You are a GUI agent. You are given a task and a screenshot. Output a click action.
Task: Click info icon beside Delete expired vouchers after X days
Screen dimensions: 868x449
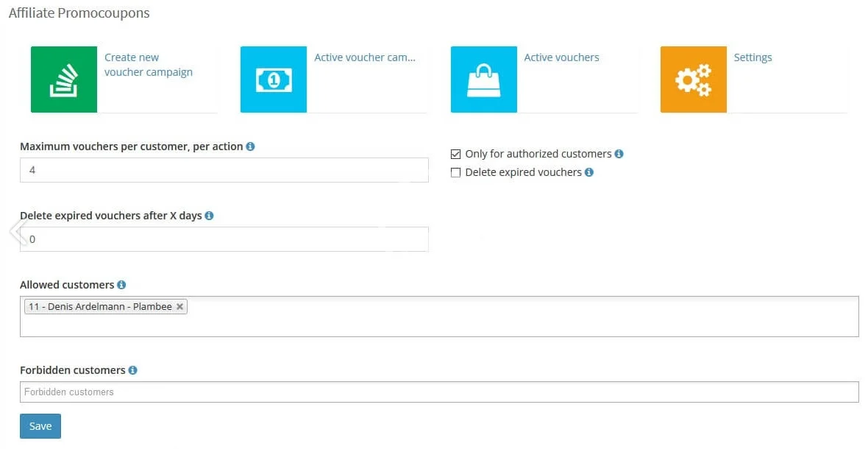209,216
